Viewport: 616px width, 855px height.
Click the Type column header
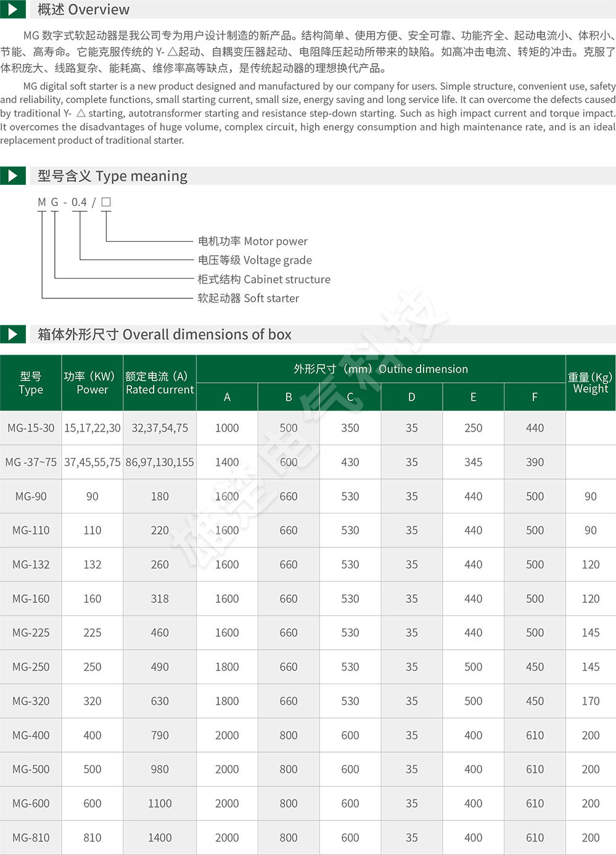(x=31, y=383)
